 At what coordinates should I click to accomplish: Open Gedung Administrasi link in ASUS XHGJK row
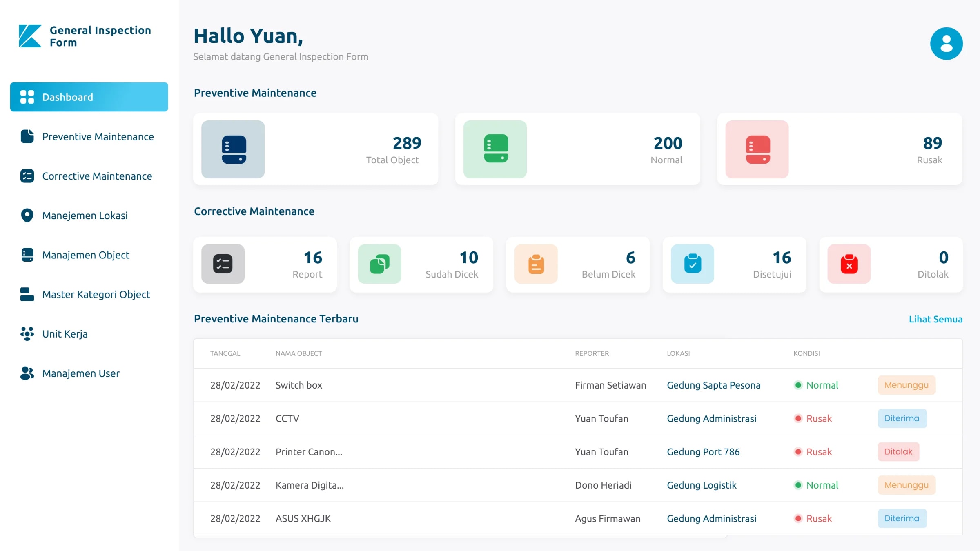[x=711, y=519]
